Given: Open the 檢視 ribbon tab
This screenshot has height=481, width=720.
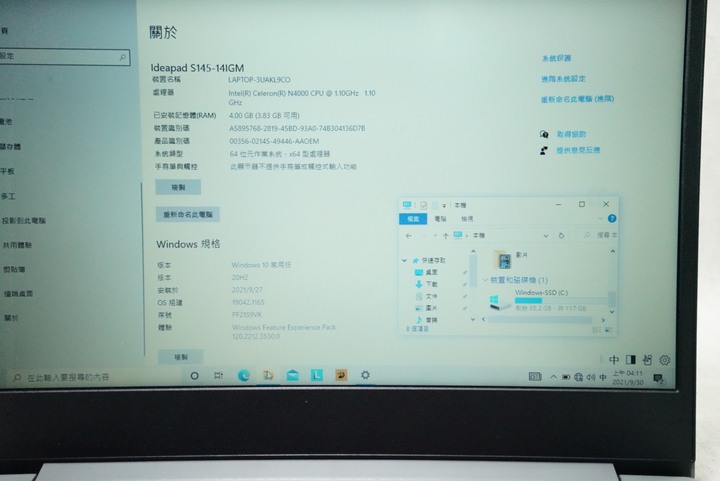Looking at the screenshot, I should (x=467, y=219).
